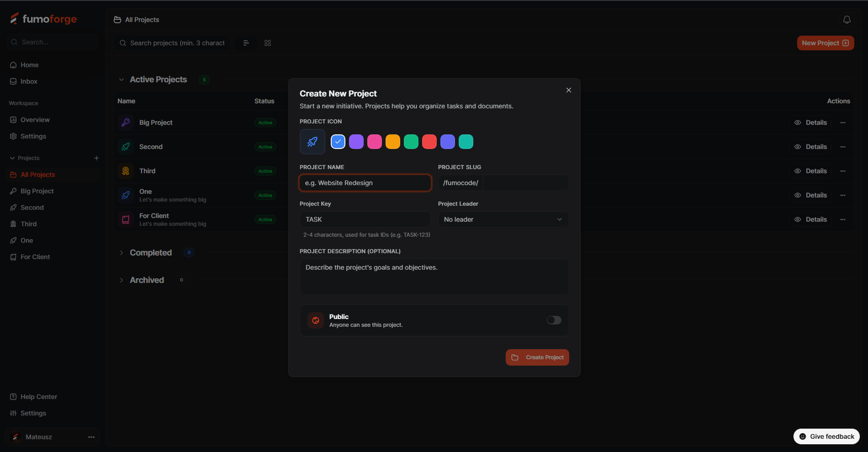Switch to grid view layout icon

click(268, 43)
